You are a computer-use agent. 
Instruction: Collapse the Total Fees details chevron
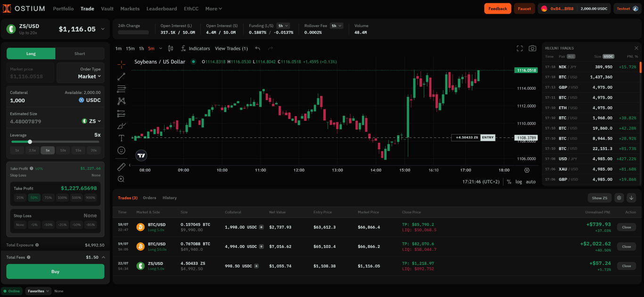coord(103,257)
